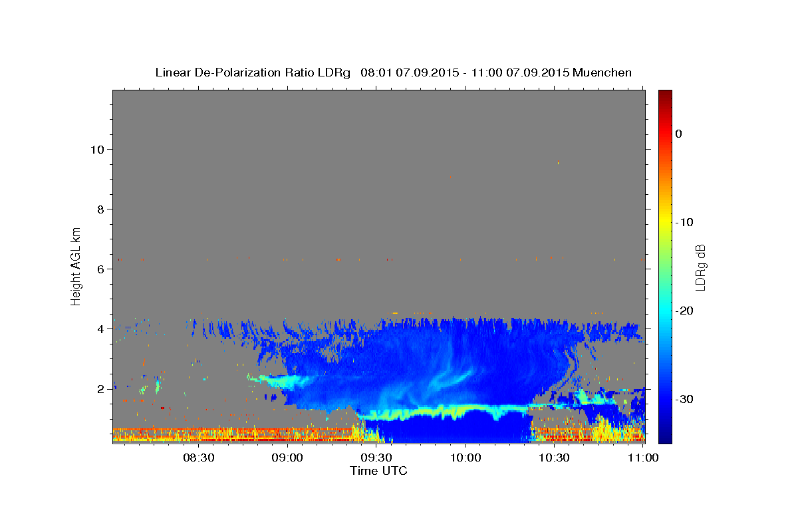Click the colorbar value -10
The height and width of the screenshot is (532, 798).
pos(686,222)
